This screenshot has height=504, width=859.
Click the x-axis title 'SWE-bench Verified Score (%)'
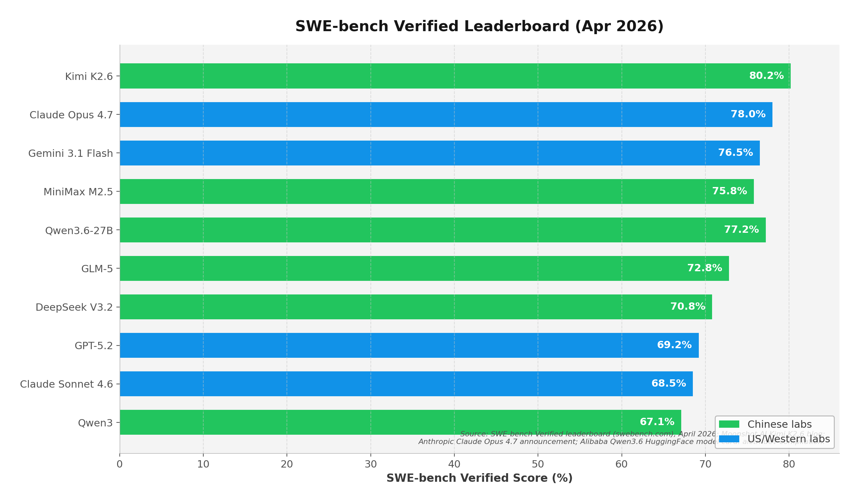click(479, 478)
